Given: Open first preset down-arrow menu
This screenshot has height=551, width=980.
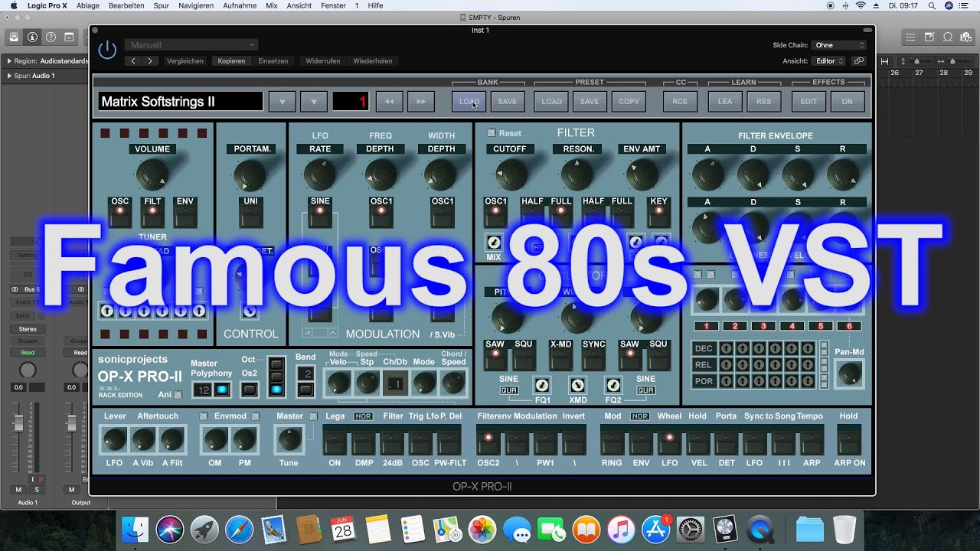Looking at the screenshot, I should tap(282, 101).
